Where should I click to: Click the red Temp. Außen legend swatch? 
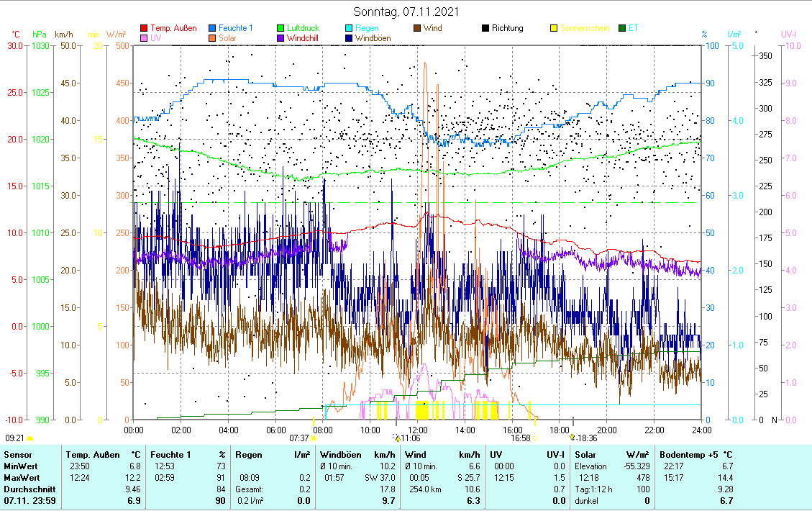145,29
